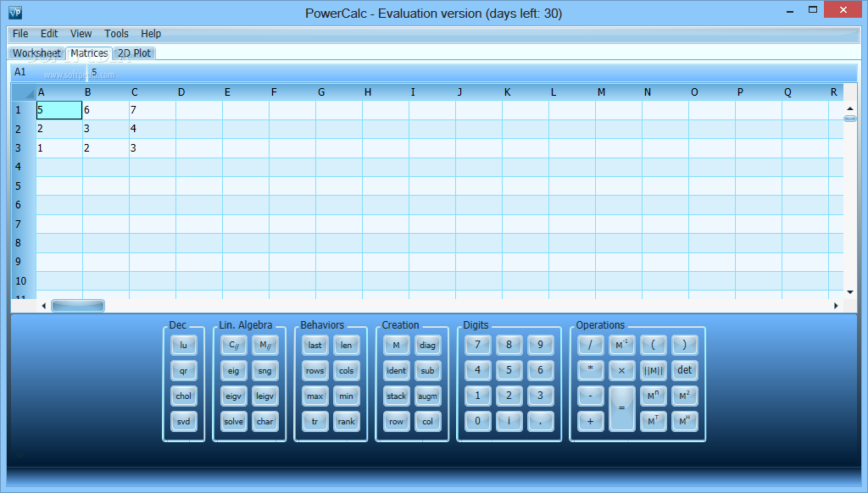Click the Hermitian Mᴴ button
The height and width of the screenshot is (493, 868).
685,422
